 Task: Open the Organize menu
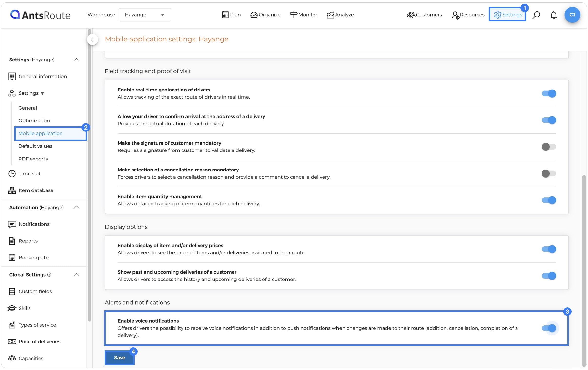265,15
